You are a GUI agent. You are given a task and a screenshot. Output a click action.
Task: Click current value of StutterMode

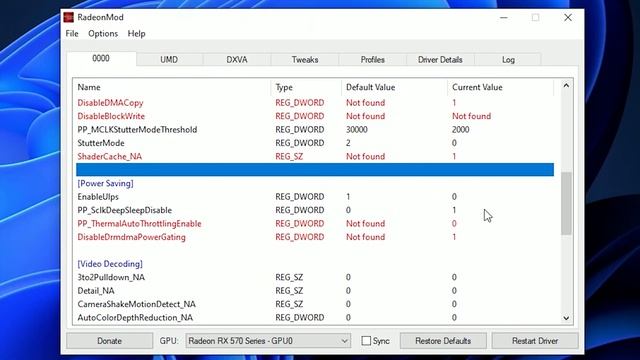click(454, 143)
